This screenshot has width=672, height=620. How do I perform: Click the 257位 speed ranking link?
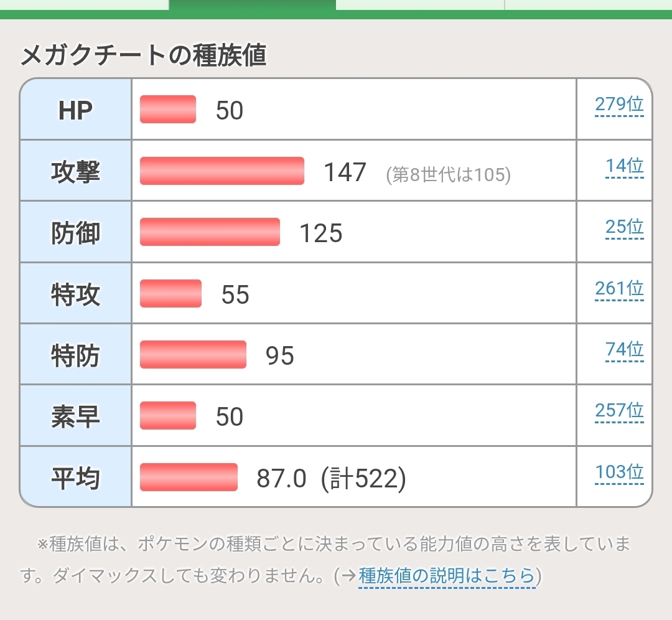(618, 411)
